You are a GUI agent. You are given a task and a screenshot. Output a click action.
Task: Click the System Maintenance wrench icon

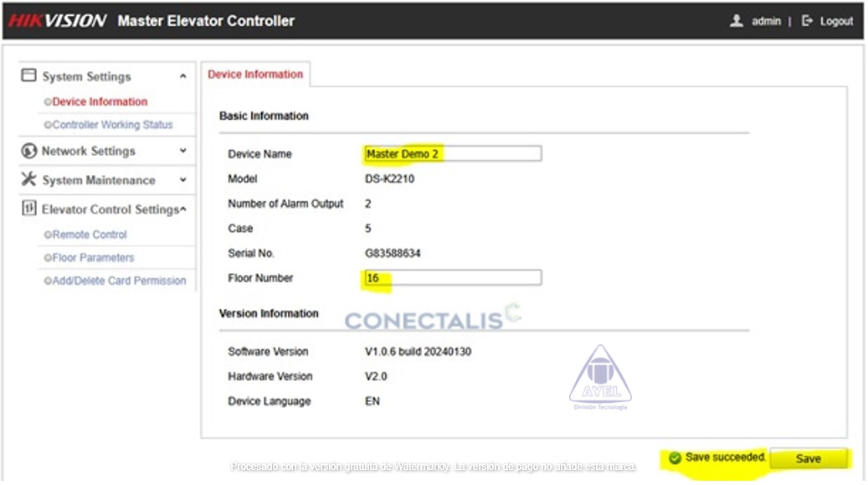[28, 179]
